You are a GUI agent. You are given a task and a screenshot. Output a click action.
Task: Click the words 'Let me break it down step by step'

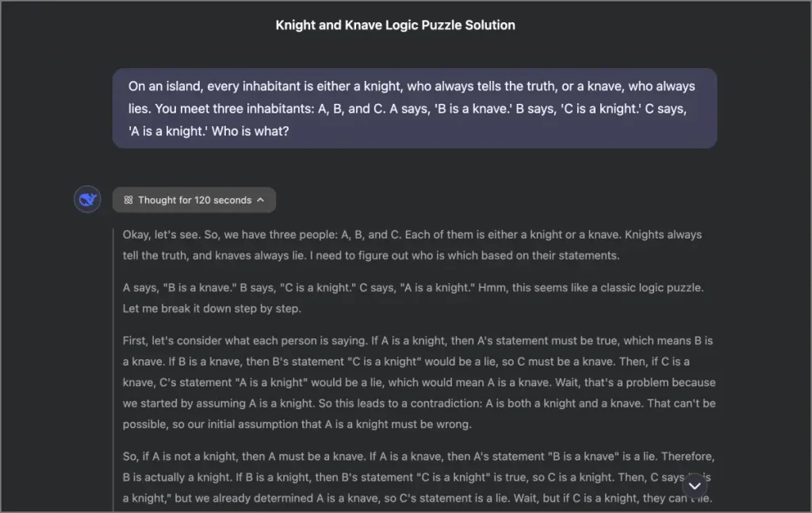(212, 308)
